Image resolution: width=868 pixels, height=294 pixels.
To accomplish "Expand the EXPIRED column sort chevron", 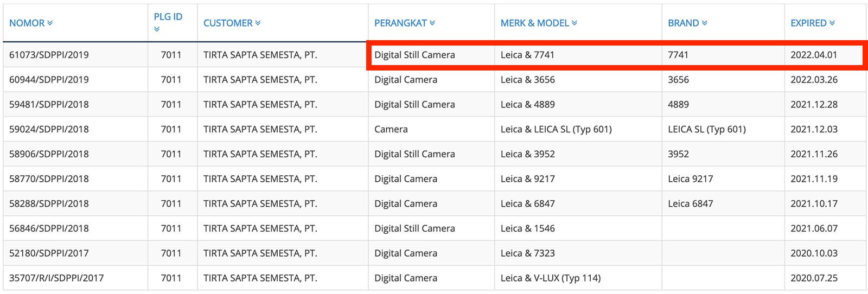I will coord(832,23).
